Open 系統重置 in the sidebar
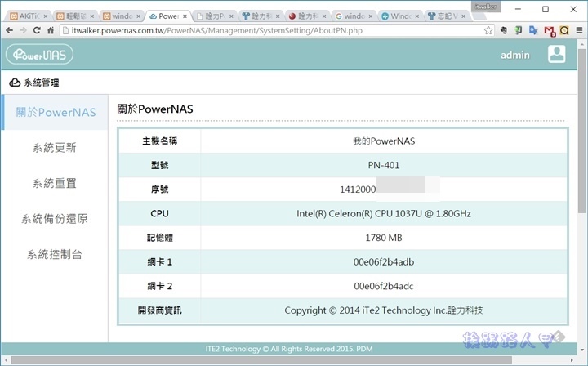 [x=55, y=183]
